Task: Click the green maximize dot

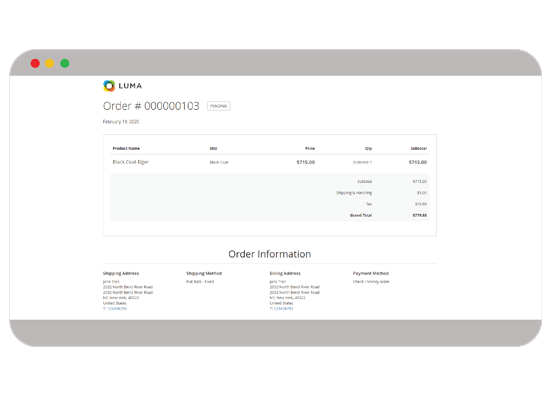Action: (65, 63)
